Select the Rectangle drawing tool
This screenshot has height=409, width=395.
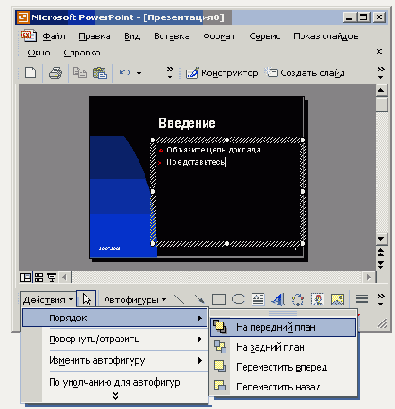[x=219, y=299]
